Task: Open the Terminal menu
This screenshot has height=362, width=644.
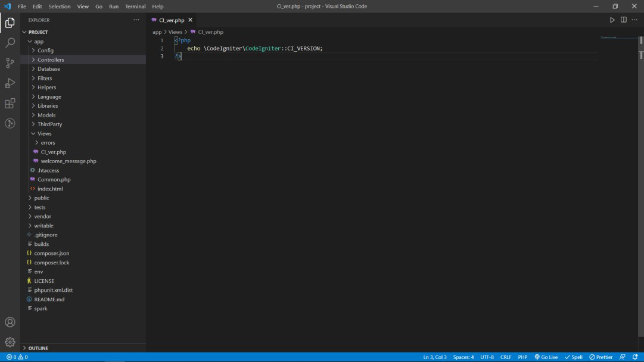Action: point(135,6)
